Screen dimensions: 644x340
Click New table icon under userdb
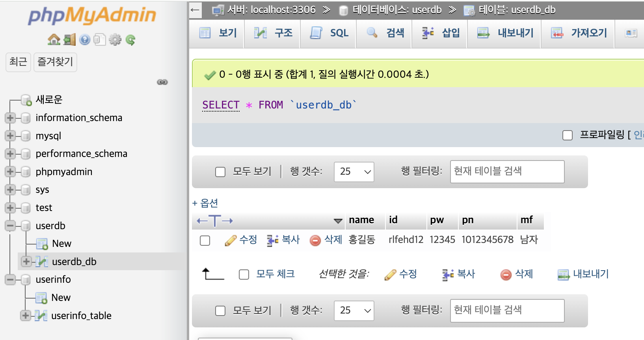(x=42, y=244)
